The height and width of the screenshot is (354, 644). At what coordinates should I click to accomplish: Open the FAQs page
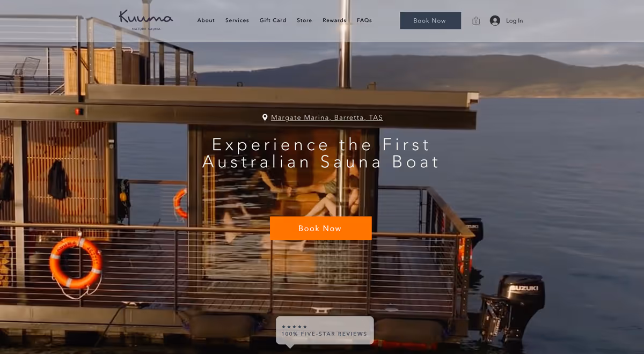(364, 20)
